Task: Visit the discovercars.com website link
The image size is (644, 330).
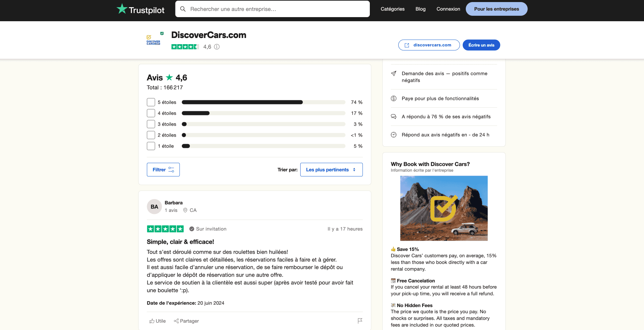Action: 429,45
